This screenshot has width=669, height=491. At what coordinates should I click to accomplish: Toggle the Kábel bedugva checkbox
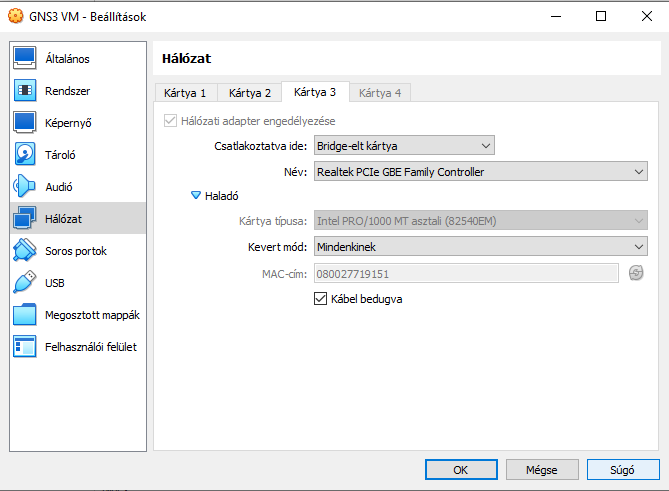tap(321, 298)
